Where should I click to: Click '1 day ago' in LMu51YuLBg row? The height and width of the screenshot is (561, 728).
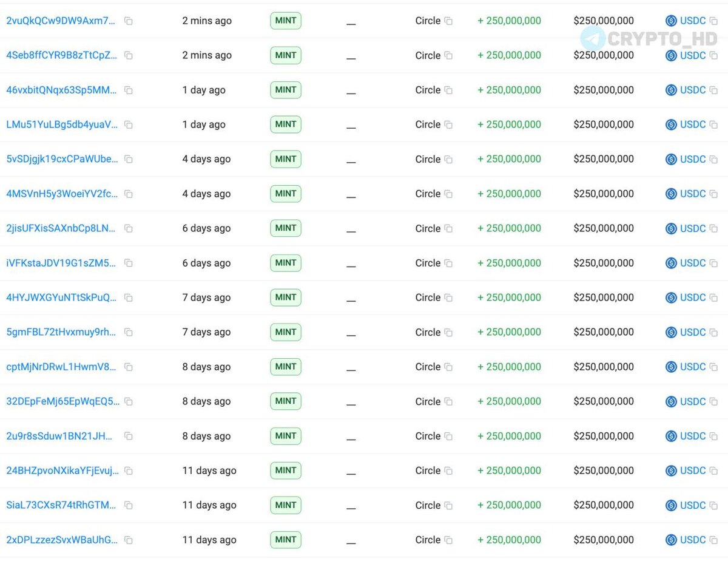point(204,124)
